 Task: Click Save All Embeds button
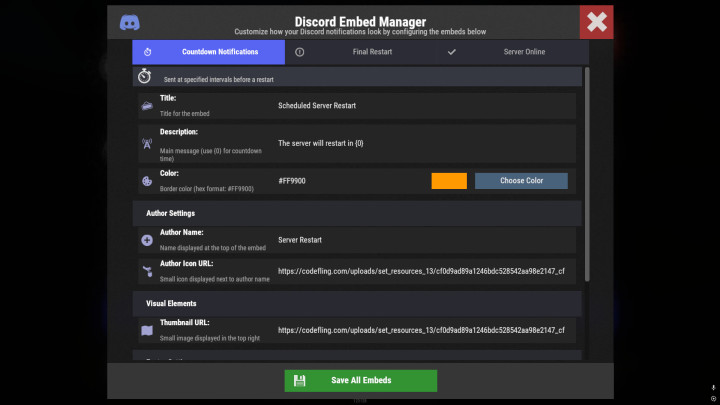pyautogui.click(x=361, y=381)
